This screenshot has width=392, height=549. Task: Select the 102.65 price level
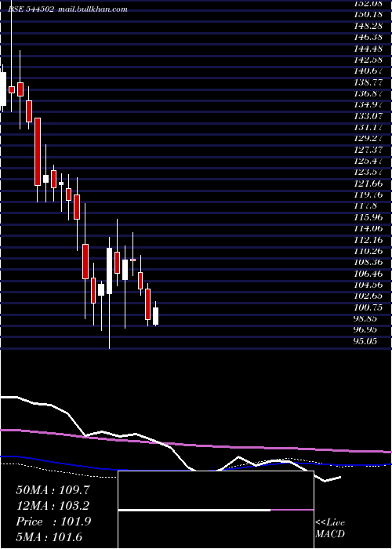point(367,296)
